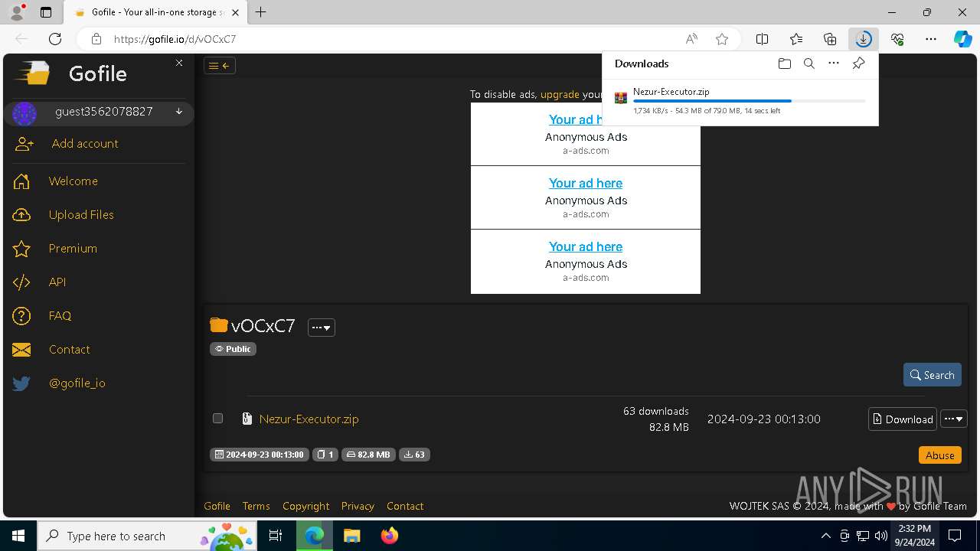Open vOCxC7 folder options dropdown
The height and width of the screenshot is (551, 980).
(x=322, y=328)
